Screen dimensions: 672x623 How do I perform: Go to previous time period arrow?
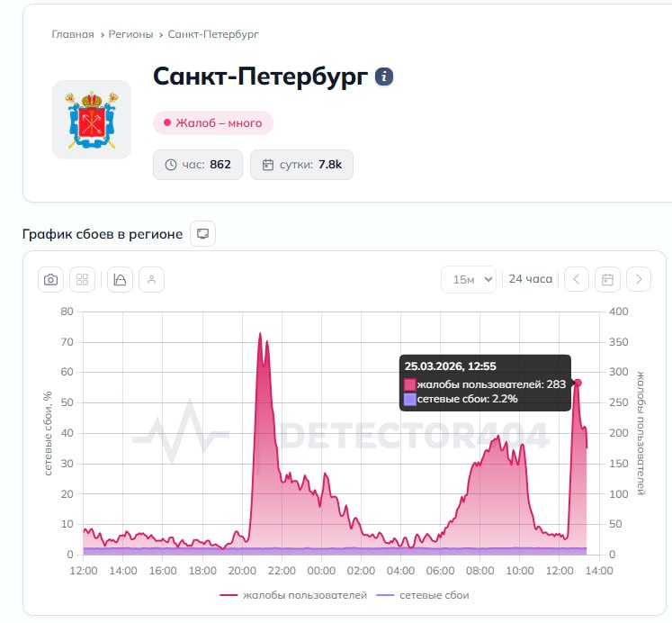(577, 279)
